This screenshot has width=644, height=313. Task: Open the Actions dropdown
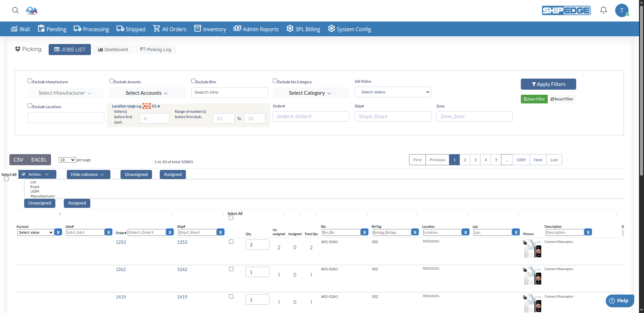37,174
